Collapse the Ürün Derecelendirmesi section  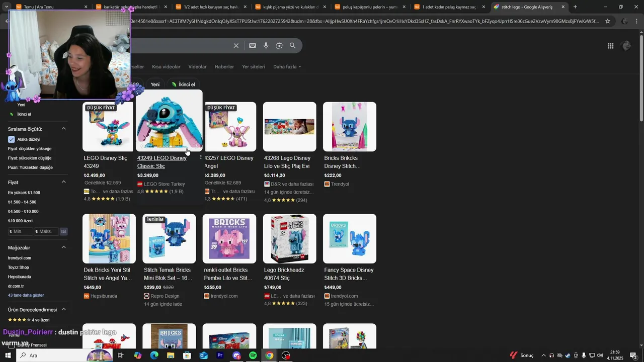64,309
